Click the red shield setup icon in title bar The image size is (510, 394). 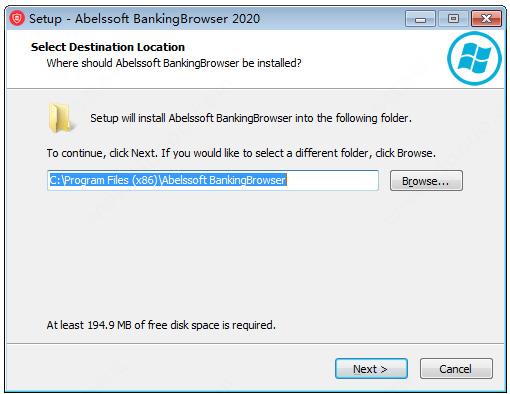pyautogui.click(x=17, y=18)
